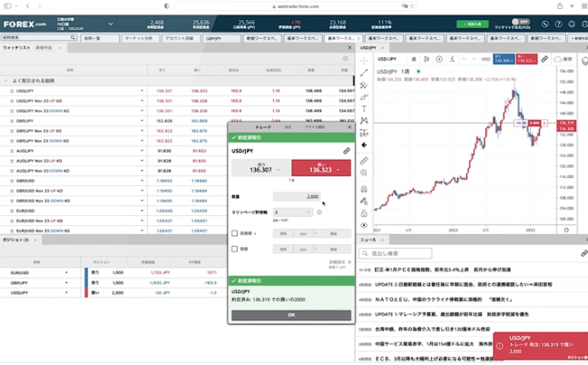Open slippage tolerance dropdown showing 2
Screen dimensions: 588x365
click(x=292, y=212)
